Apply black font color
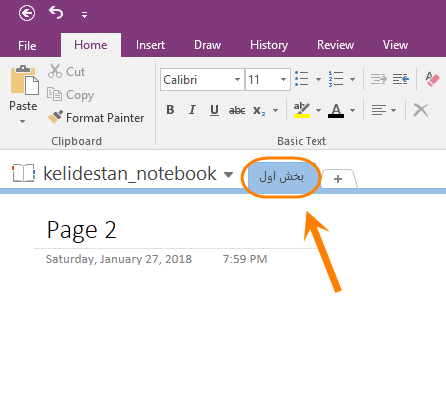Viewport: 446px width, 408px height. click(x=336, y=110)
